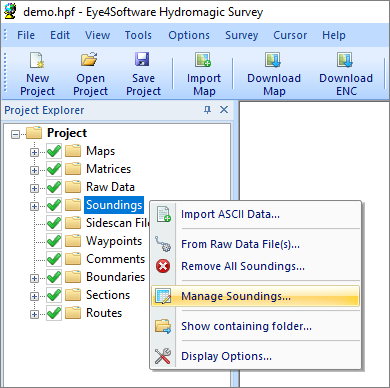Select Manage Soundings... menu entry
The height and width of the screenshot is (388, 390).
(x=255, y=296)
